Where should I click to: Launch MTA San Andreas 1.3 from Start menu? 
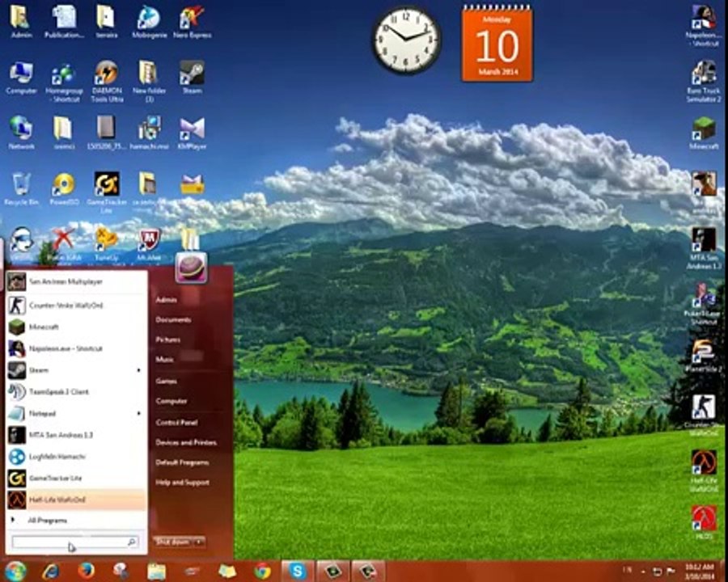click(77, 435)
